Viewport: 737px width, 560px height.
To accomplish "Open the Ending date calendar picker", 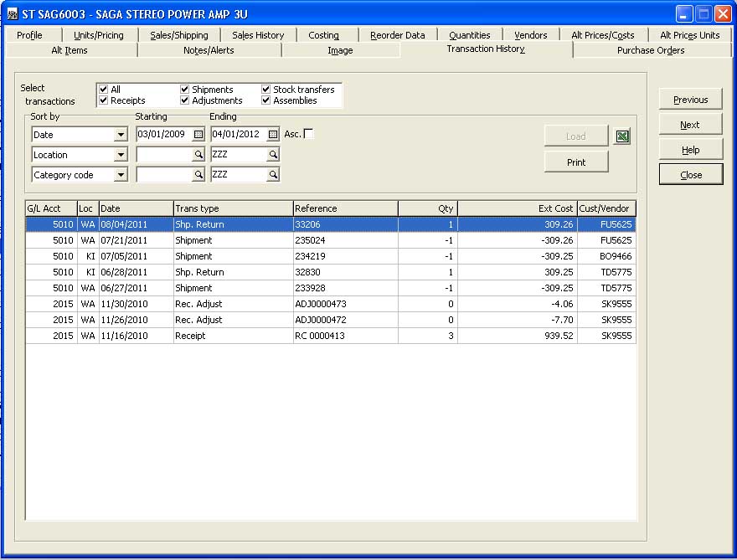I will [273, 134].
